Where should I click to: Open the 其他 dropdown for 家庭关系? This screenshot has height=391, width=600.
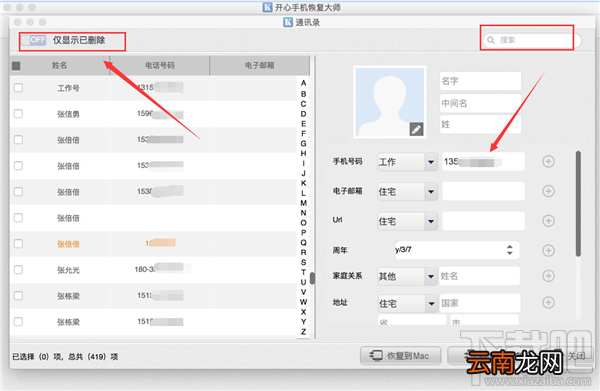point(407,276)
